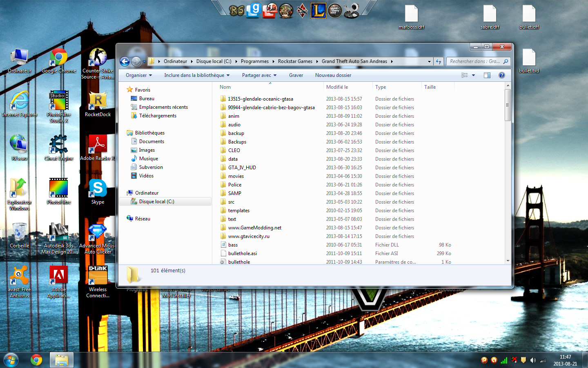Open the red diamond airplane dock icon
Screen dimensions: 588x368
tap(302, 10)
